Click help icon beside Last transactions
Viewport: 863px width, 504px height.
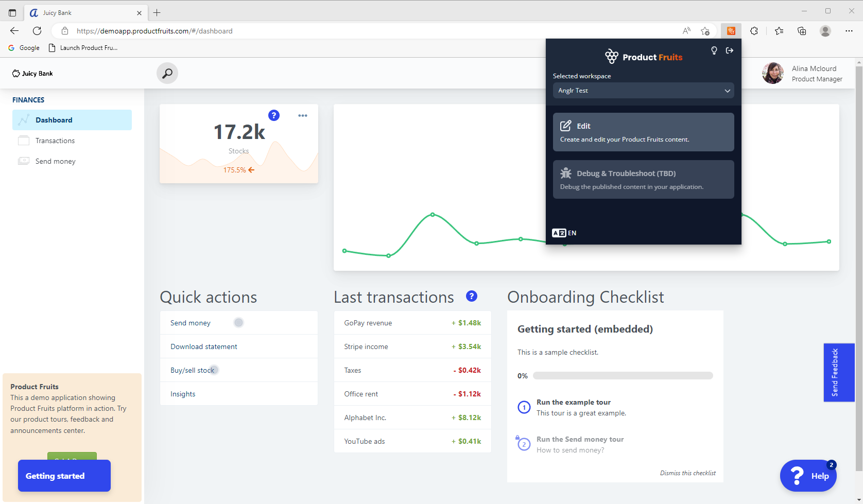tap(471, 296)
